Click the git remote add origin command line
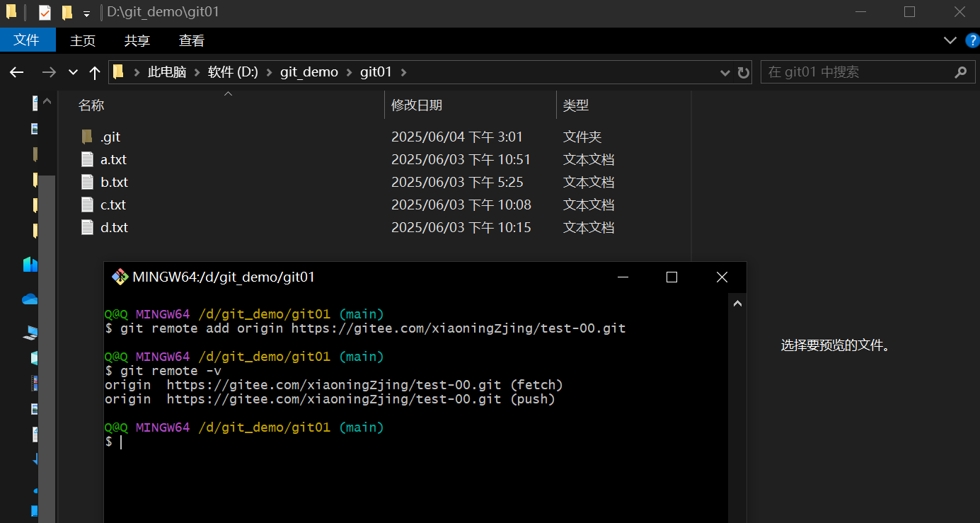 pos(365,328)
